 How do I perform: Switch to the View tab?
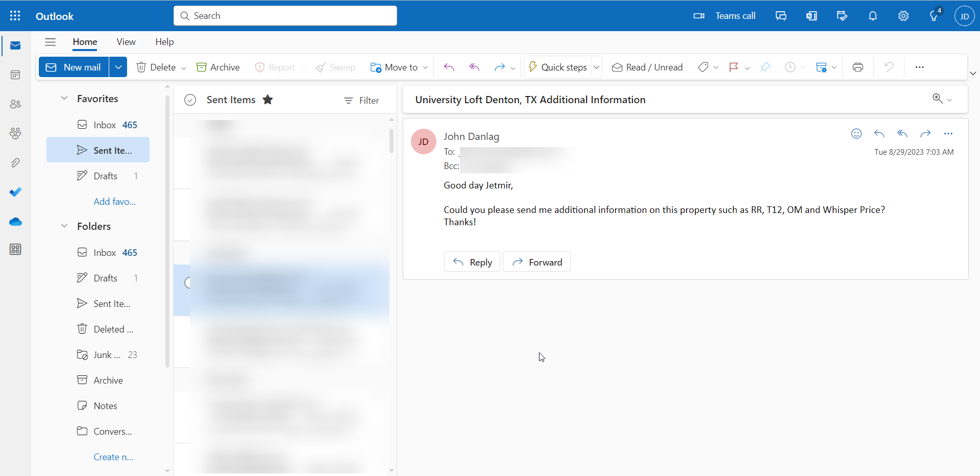[126, 42]
